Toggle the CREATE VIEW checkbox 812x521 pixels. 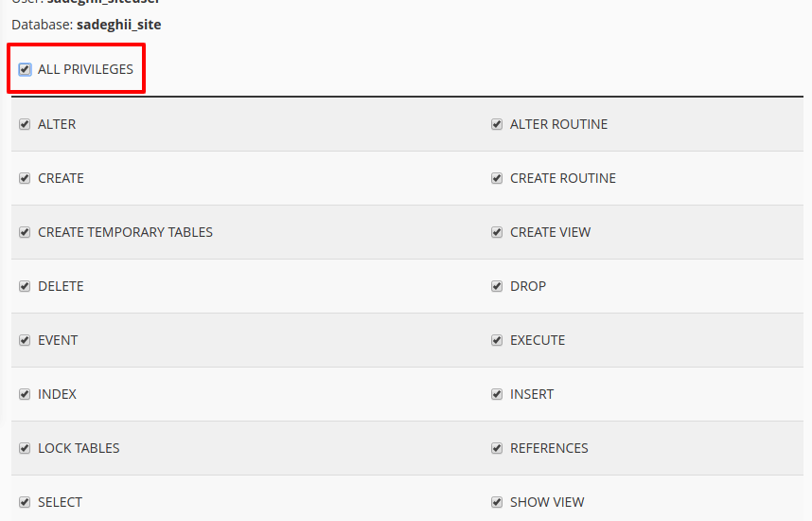pos(497,232)
